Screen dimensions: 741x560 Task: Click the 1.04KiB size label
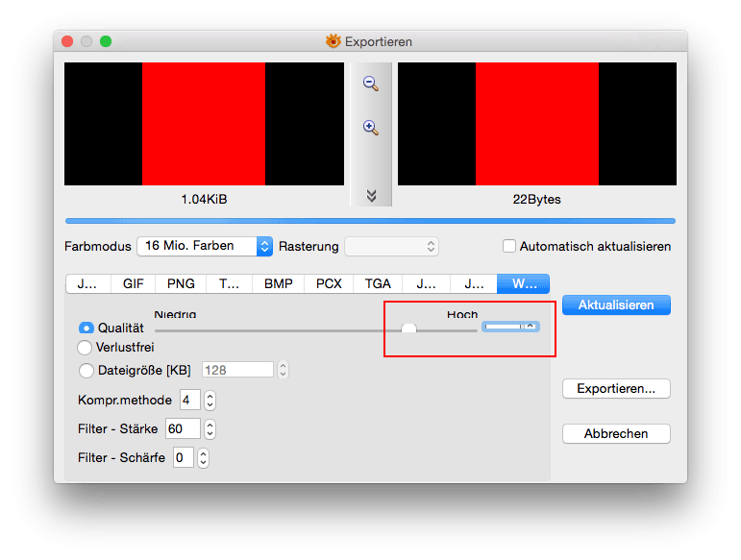pyautogui.click(x=204, y=199)
